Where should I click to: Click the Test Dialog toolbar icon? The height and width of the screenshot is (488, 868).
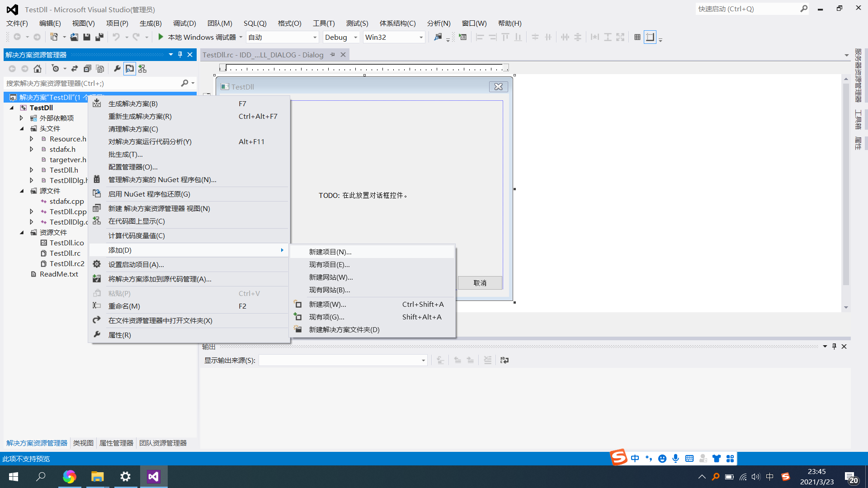[462, 37]
